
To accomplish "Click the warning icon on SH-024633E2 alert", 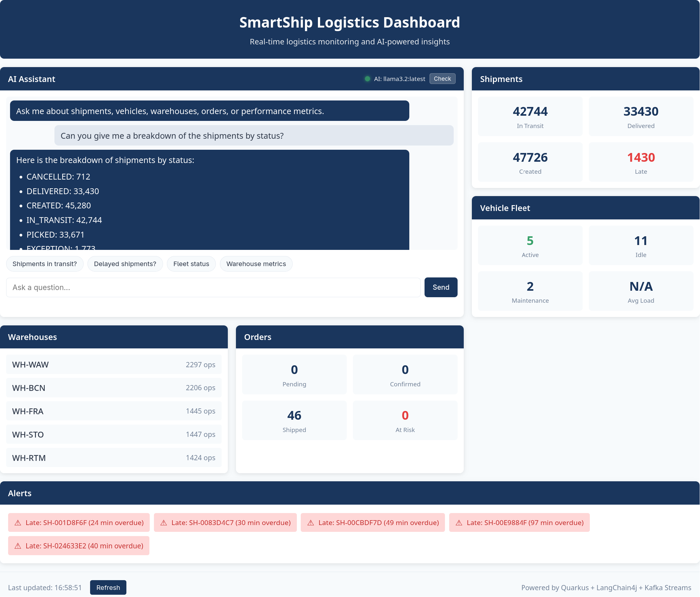I will point(17,545).
